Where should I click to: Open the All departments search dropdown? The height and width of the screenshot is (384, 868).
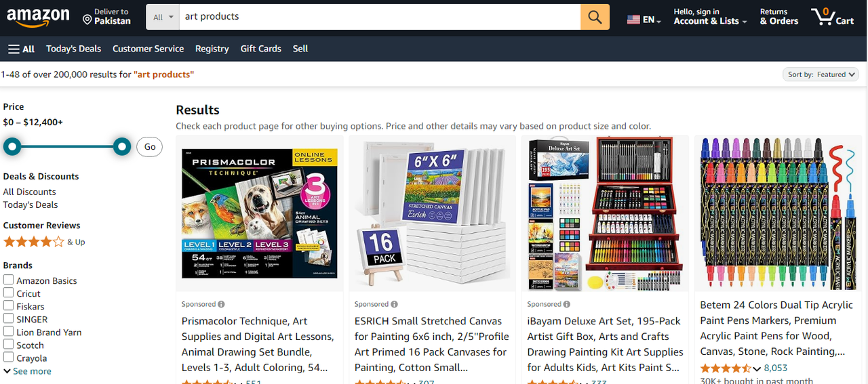[x=163, y=17]
